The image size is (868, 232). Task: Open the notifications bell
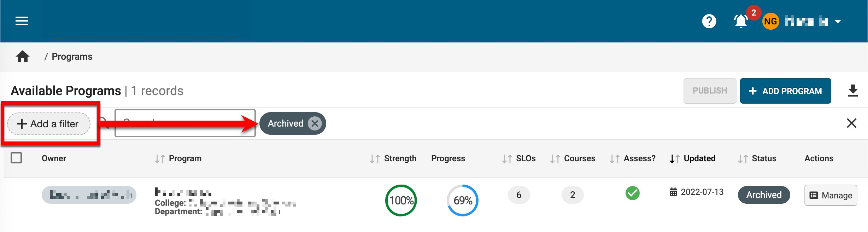point(741,21)
